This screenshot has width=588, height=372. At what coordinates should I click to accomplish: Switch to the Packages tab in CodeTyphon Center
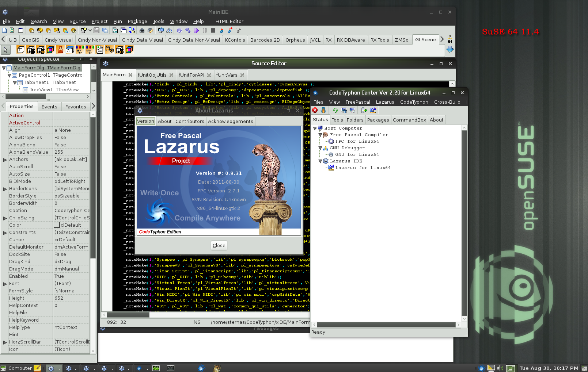tap(378, 120)
